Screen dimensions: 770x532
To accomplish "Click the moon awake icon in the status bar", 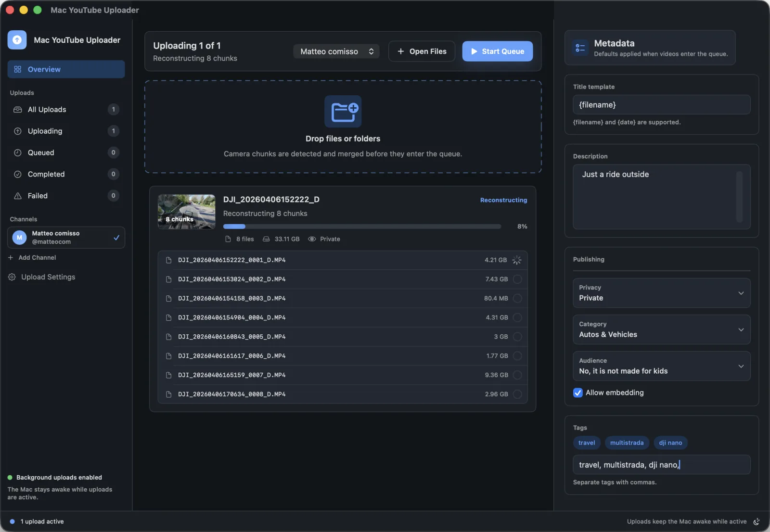I will tap(757, 522).
